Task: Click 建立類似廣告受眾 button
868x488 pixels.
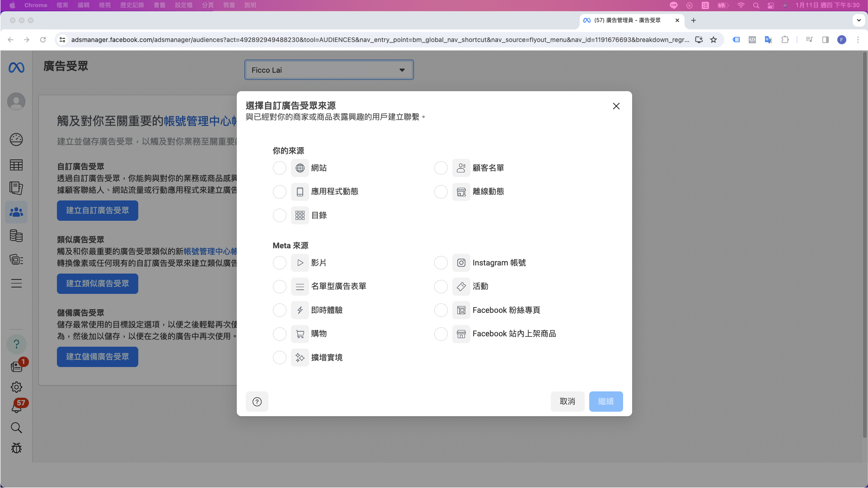Action: tap(98, 284)
